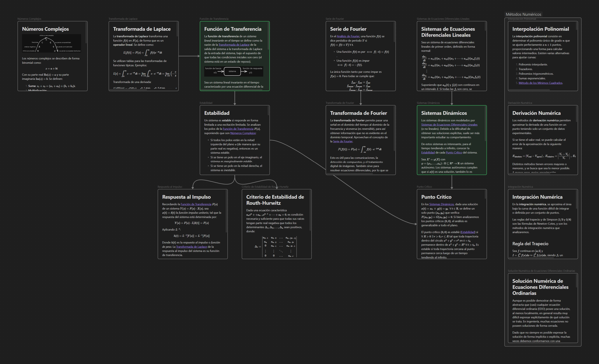
Task: Open Serie de Fourier link in Transformada de Fourier card
Action: coord(343,141)
